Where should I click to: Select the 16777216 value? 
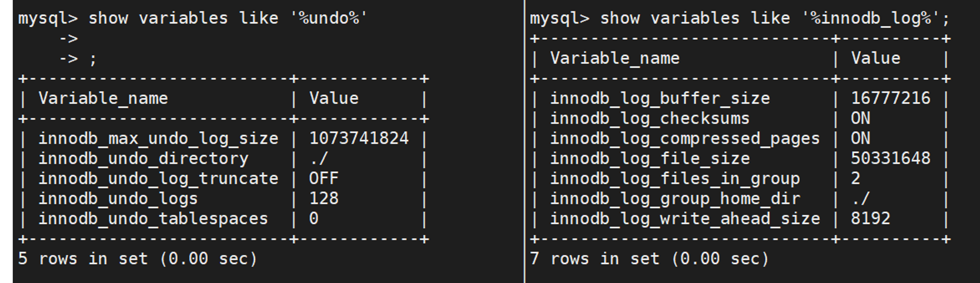(x=890, y=98)
